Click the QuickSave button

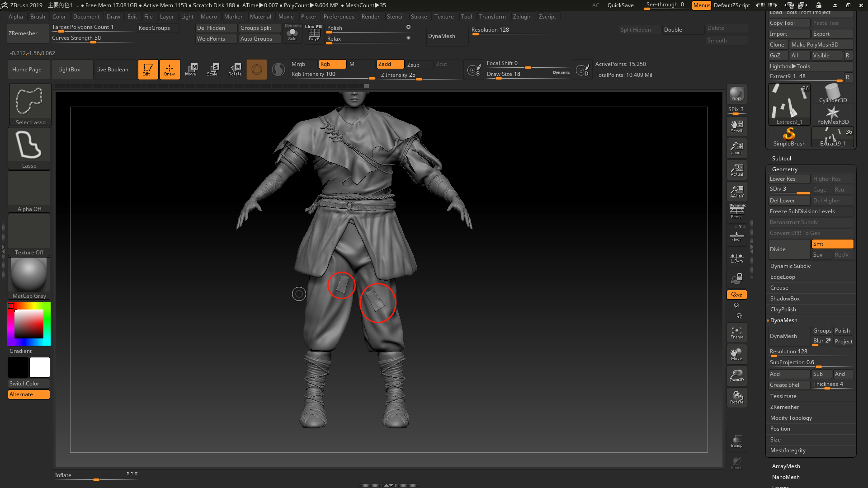point(620,5)
